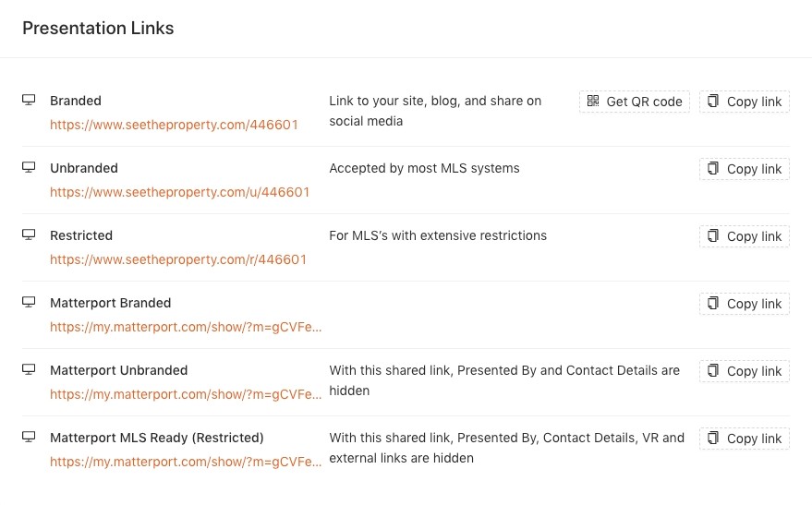Screen dimensions: 812x505
Task: Open the Matterport Unbranded show URL
Action: point(186,394)
